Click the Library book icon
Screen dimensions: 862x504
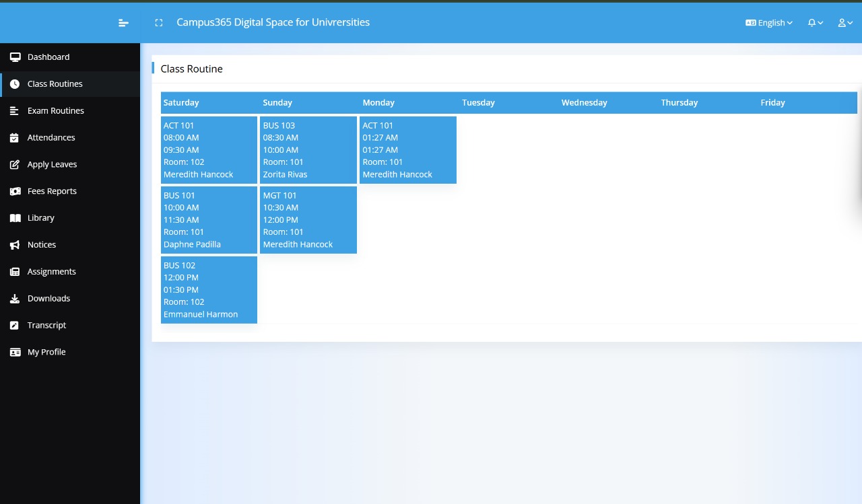(15, 218)
